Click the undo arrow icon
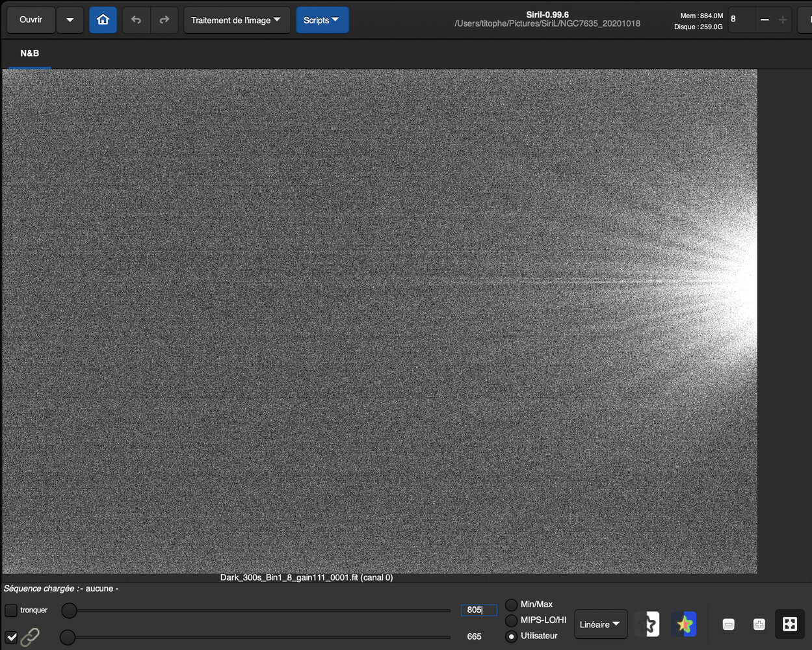Screen dimensions: 812x650 [x=136, y=20]
